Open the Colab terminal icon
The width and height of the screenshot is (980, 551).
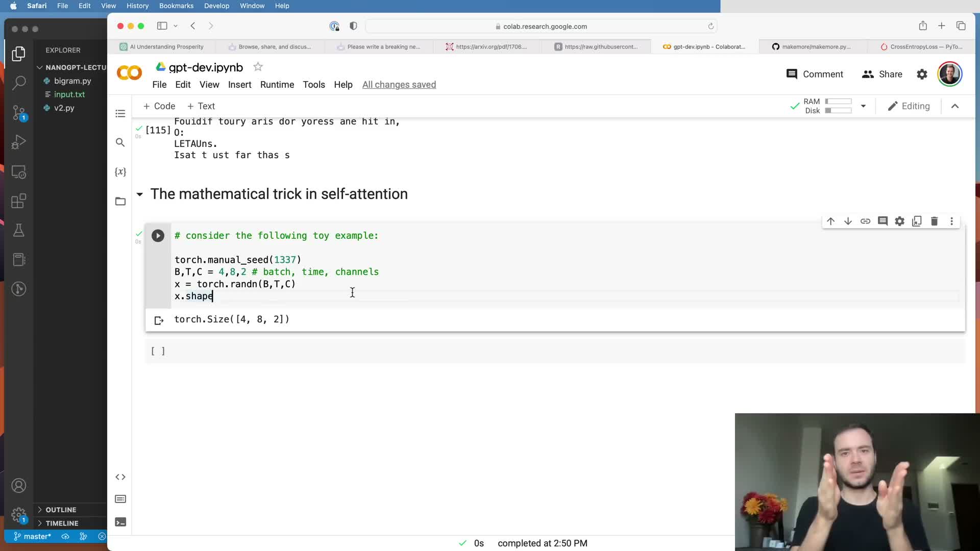(x=120, y=522)
